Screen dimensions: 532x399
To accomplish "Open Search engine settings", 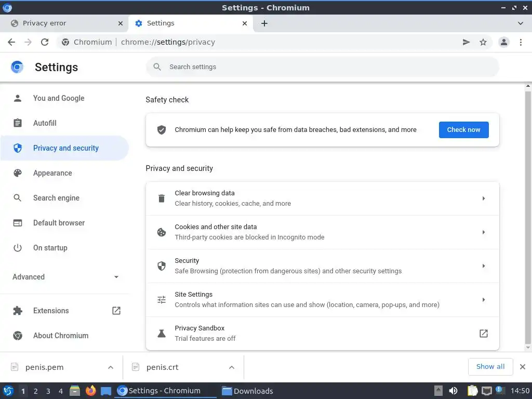I will tap(64, 198).
